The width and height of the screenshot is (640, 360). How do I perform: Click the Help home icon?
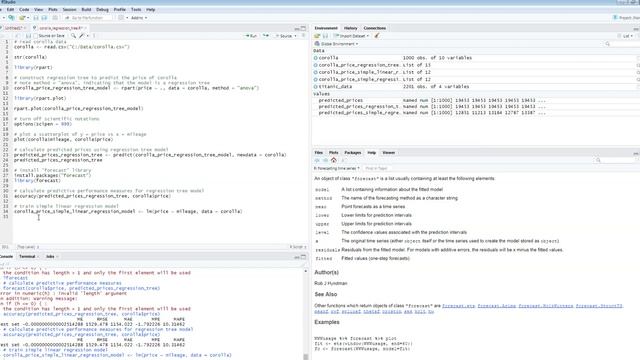(x=333, y=160)
